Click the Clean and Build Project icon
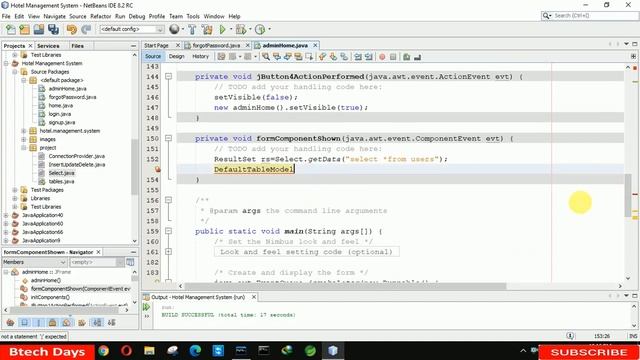640x360 pixels. 207,29
